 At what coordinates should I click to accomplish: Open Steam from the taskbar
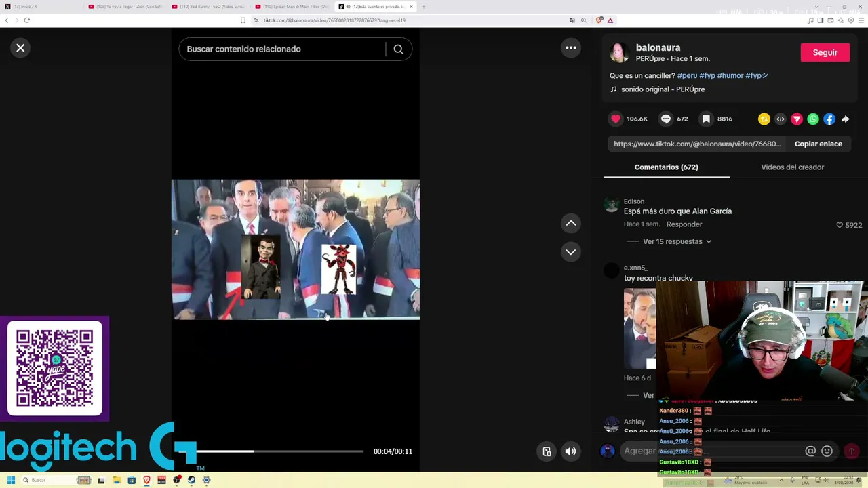[192, 480]
